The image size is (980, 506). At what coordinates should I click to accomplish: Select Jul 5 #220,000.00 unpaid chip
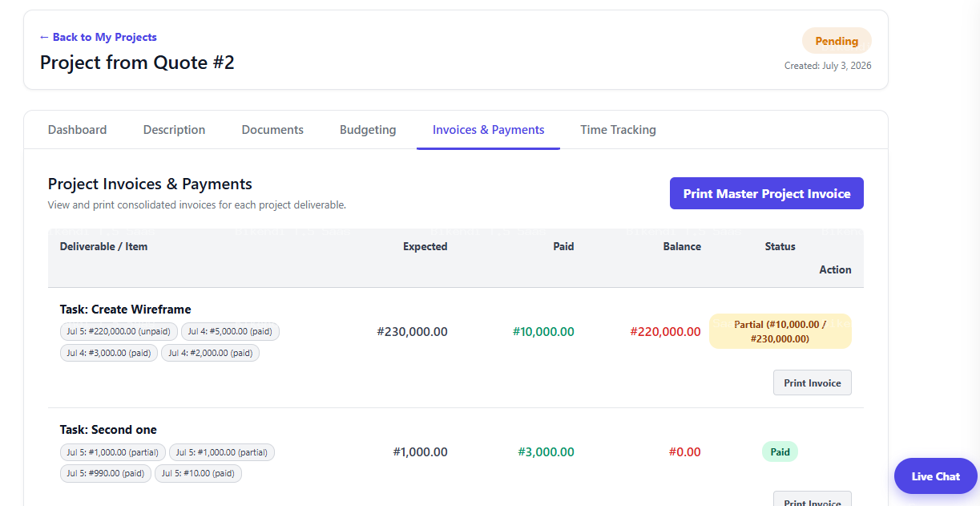[x=119, y=332]
